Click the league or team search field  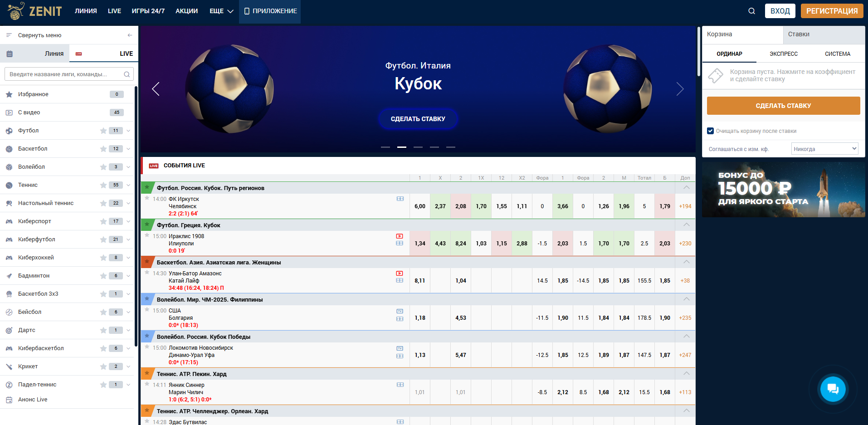tap(66, 74)
